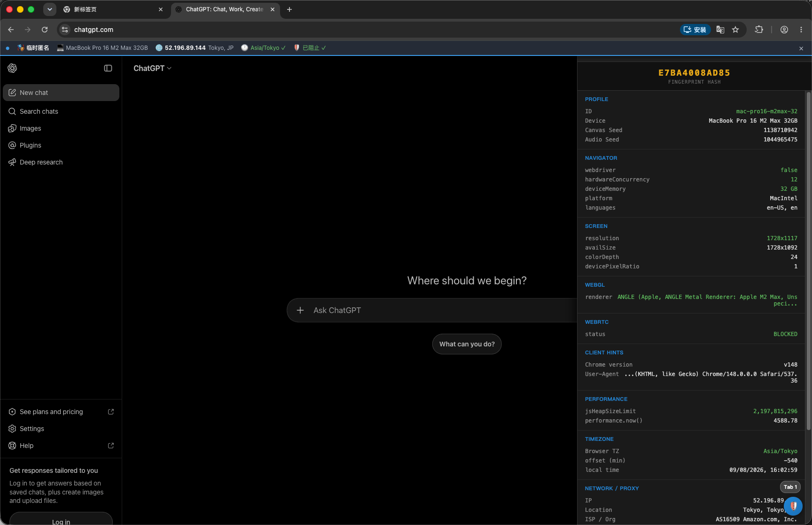Open Chrome three-dot menu
This screenshot has height=525, width=812.
[801, 30]
